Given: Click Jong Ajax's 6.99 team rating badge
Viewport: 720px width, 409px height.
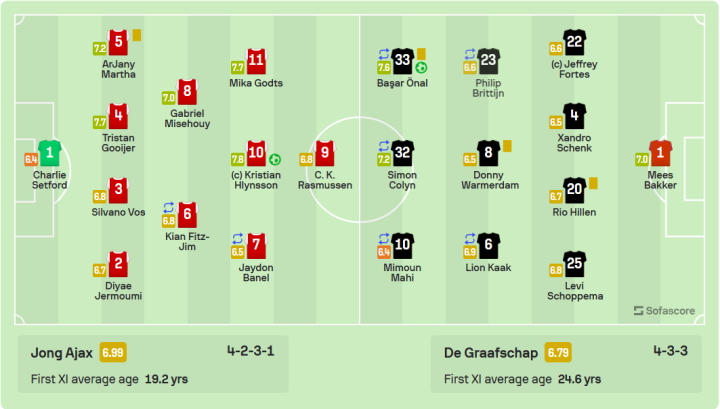Looking at the screenshot, I should pos(112,353).
